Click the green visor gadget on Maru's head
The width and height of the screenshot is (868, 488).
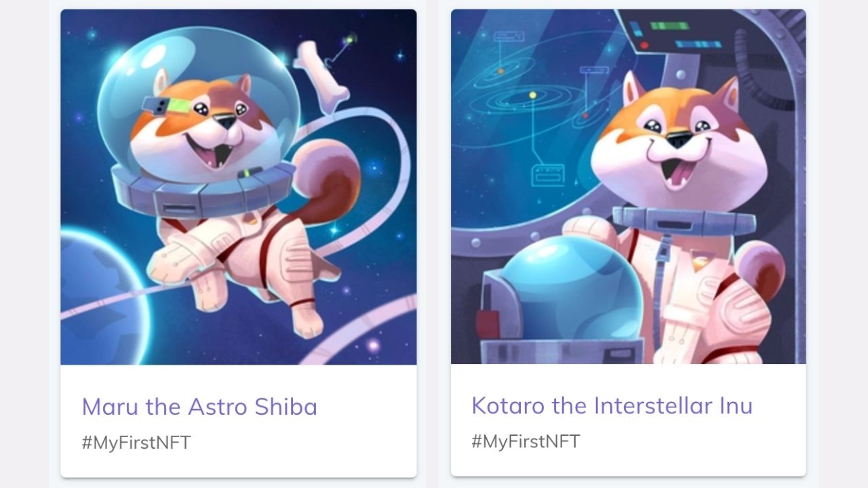click(x=173, y=107)
